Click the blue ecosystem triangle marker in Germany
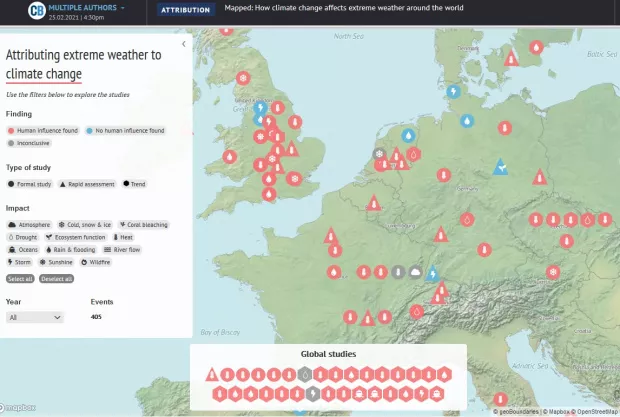 click(500, 169)
